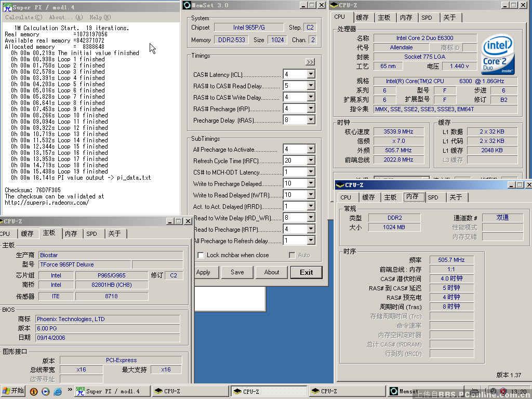Switch to first CPU-Z taskbar button

(190, 391)
